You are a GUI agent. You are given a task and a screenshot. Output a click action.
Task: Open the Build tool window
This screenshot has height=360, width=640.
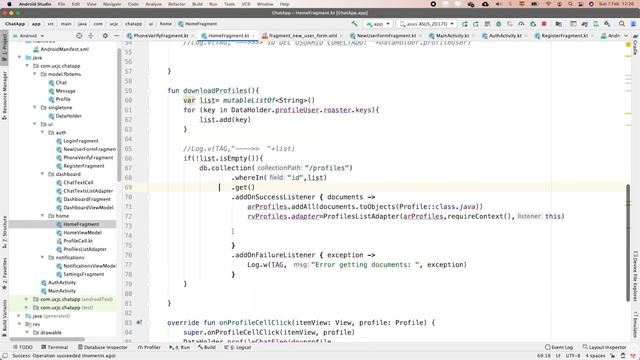pyautogui.click(x=207, y=347)
